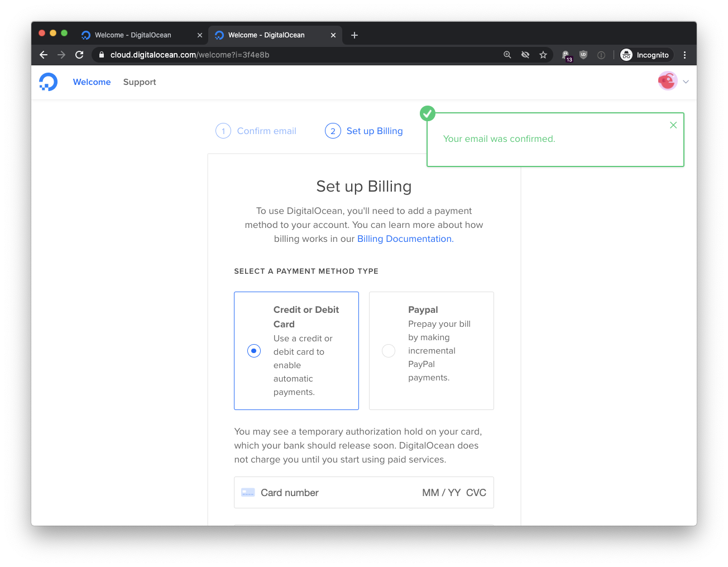Click the uBlock shield extension icon
Image resolution: width=728 pixels, height=567 pixels.
point(583,55)
